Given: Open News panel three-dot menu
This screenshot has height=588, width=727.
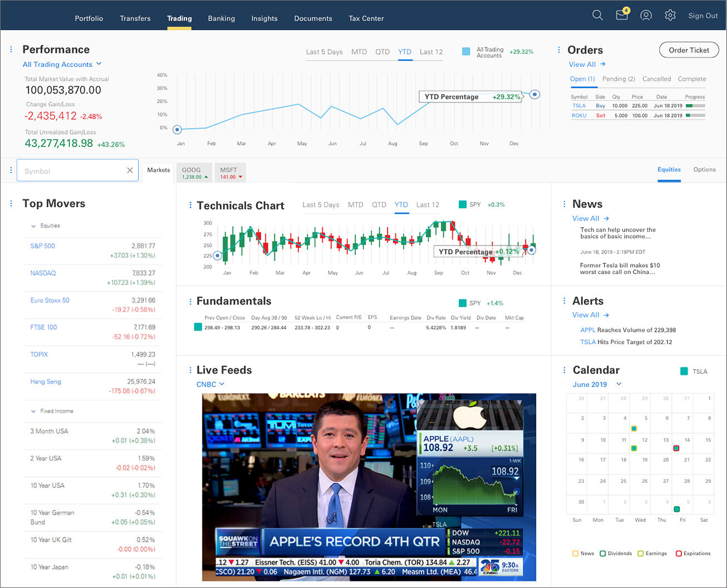Looking at the screenshot, I should click(x=564, y=204).
